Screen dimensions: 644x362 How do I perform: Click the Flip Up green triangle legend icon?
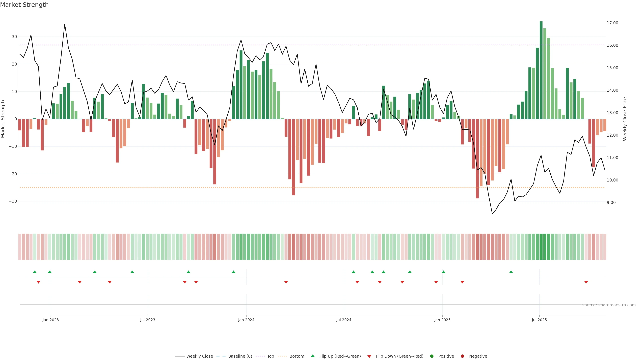(312, 356)
